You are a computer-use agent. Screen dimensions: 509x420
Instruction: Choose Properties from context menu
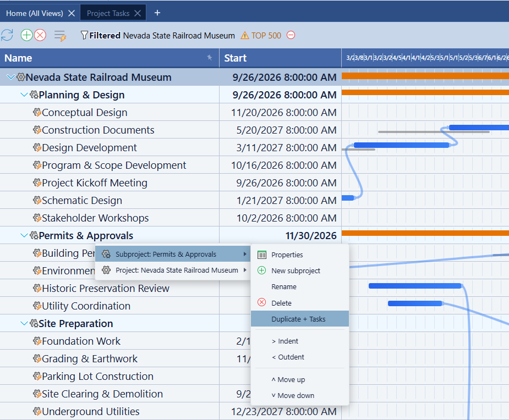[299, 255]
